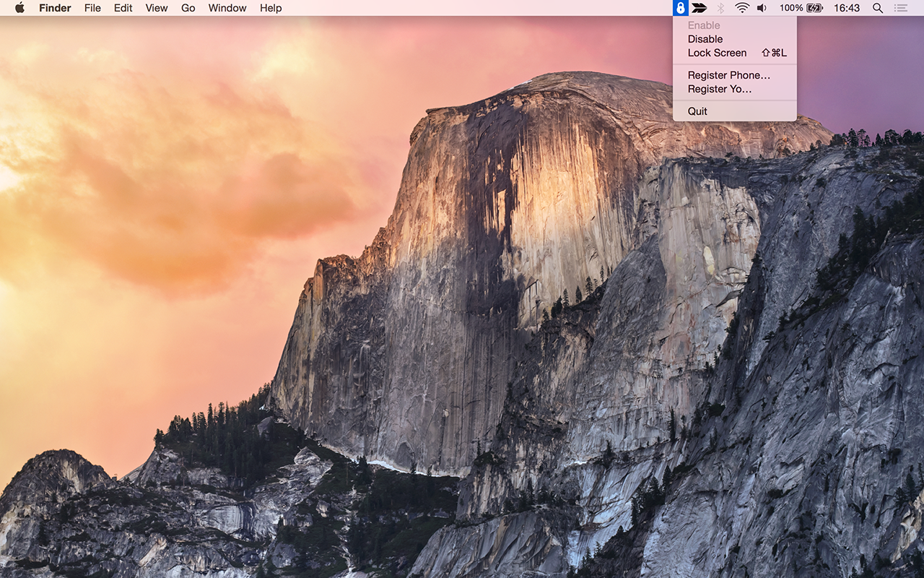This screenshot has width=924, height=578.
Task: Open the Apple menu
Action: [19, 8]
